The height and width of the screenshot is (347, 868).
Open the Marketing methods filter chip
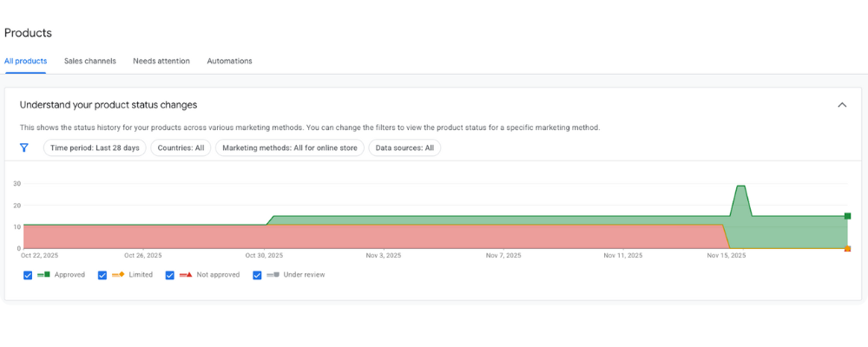[x=290, y=148]
